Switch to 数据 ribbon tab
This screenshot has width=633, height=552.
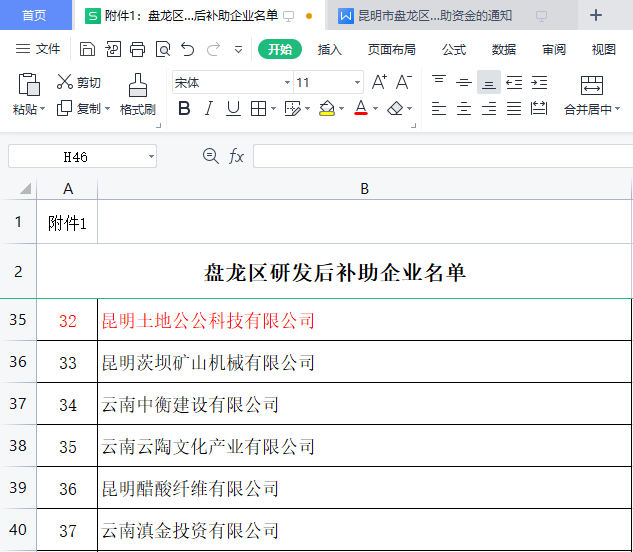[503, 49]
